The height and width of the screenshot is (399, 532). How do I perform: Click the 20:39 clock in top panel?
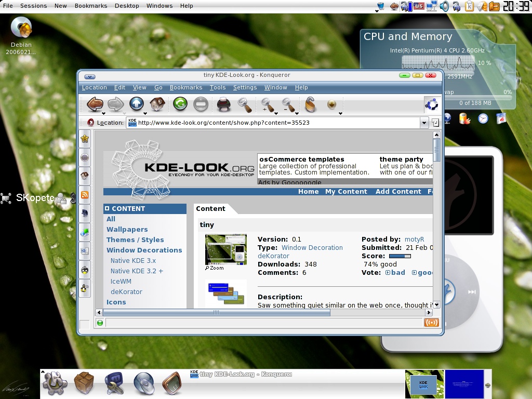pos(516,6)
